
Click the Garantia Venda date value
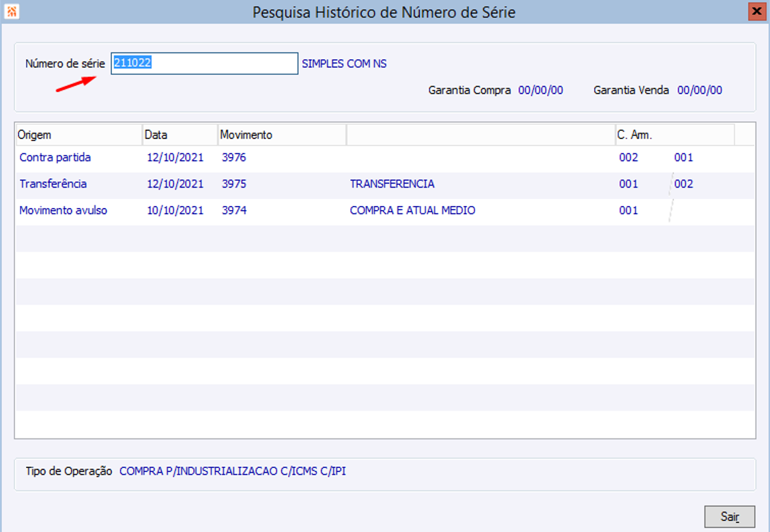point(700,90)
